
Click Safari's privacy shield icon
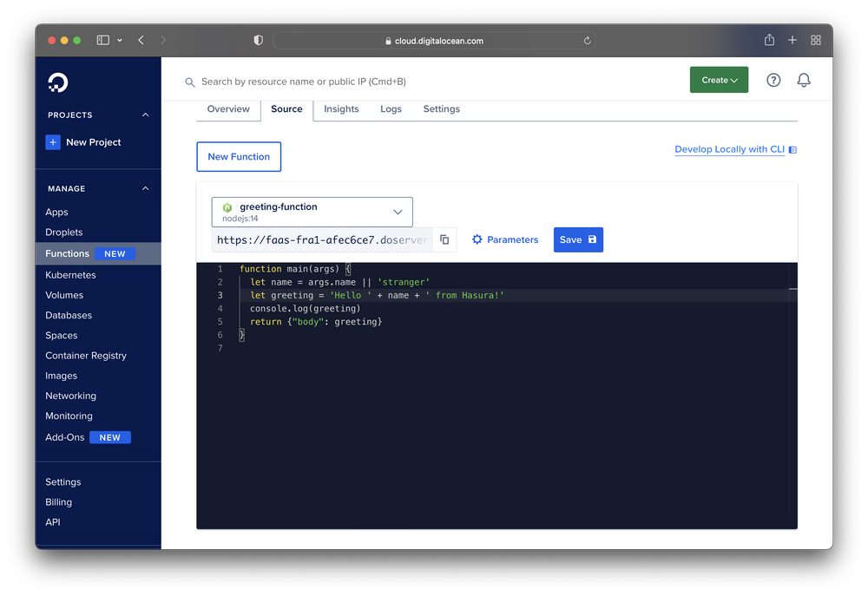pos(257,40)
